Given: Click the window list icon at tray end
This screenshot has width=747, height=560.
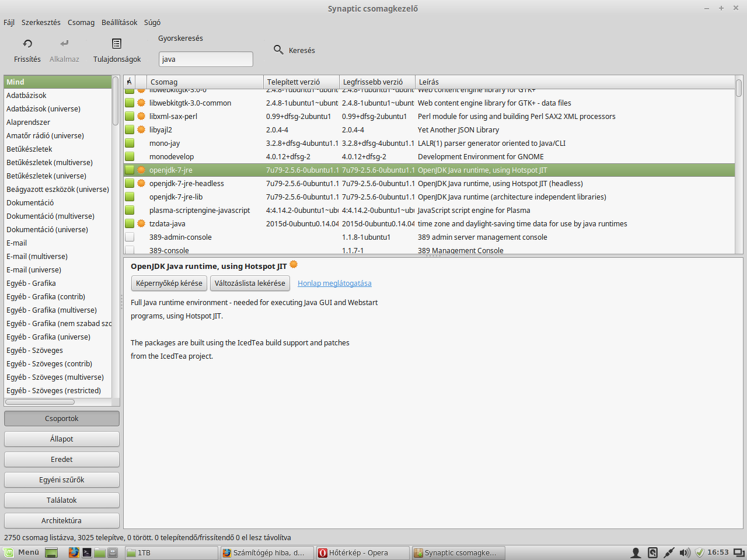Looking at the screenshot, I should (739, 552).
